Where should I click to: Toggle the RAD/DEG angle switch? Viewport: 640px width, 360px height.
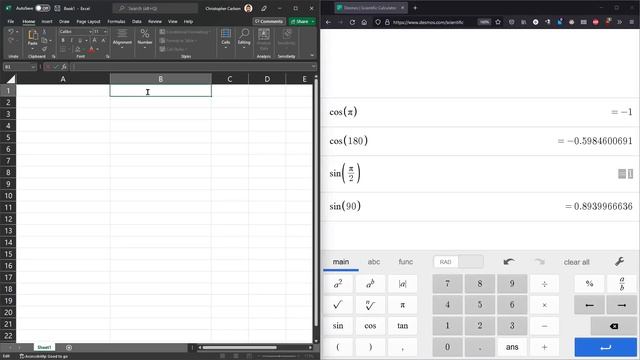coord(458,262)
